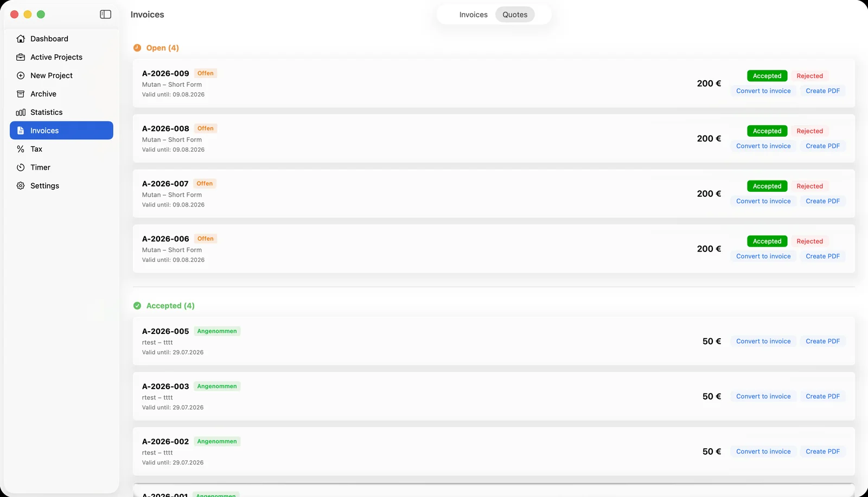The width and height of the screenshot is (868, 497).
Task: Click the Offen badge on A-2026-008
Action: 206,128
